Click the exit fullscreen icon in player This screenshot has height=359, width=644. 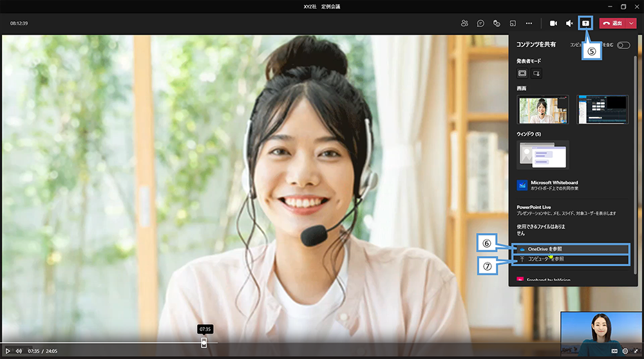pyautogui.click(x=636, y=351)
